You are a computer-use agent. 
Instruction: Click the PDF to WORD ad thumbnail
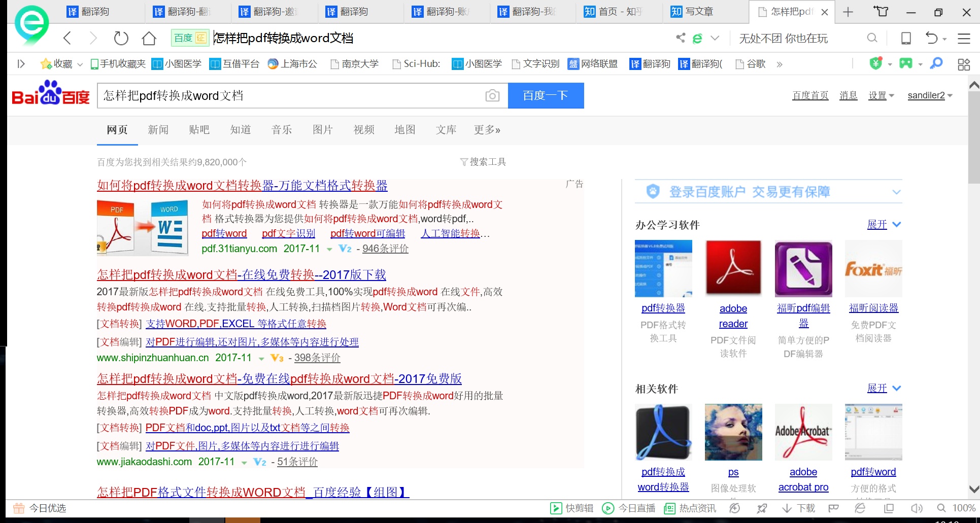[x=143, y=227]
